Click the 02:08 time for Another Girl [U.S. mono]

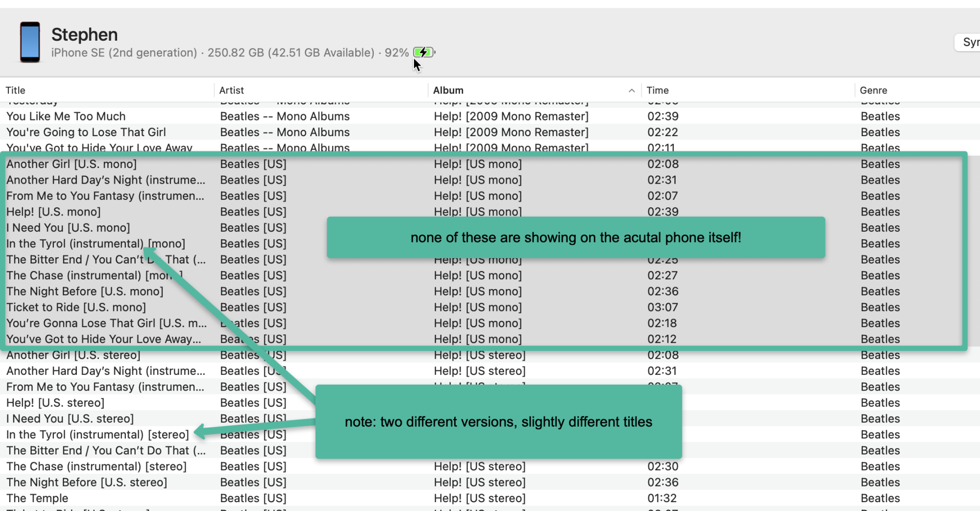tap(663, 164)
